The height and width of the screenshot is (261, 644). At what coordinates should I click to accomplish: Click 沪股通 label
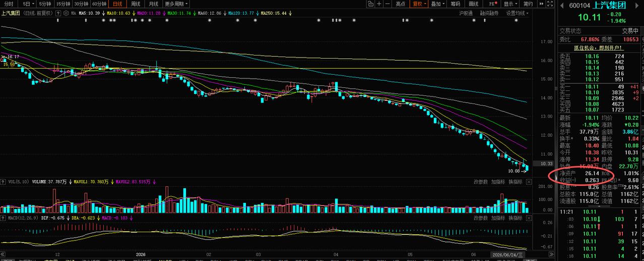click(466, 13)
